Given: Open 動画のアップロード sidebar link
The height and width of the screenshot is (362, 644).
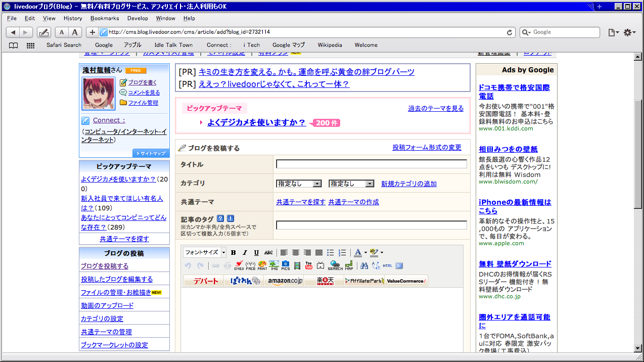Looking at the screenshot, I should click(x=107, y=305).
